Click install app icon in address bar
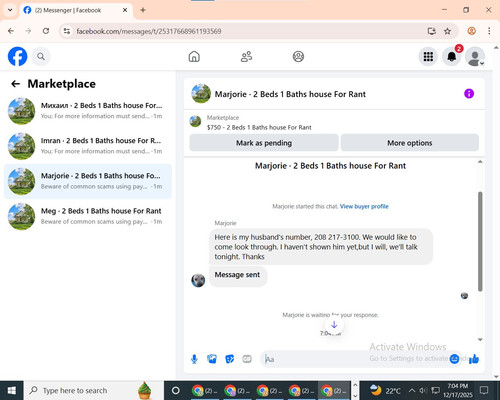 point(432,31)
